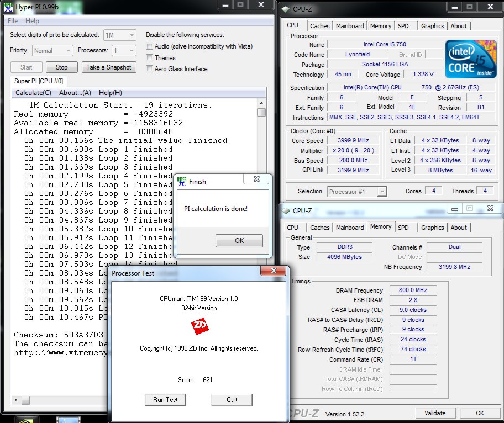
Task: Close the Processor Test dialog
Action: [274, 271]
